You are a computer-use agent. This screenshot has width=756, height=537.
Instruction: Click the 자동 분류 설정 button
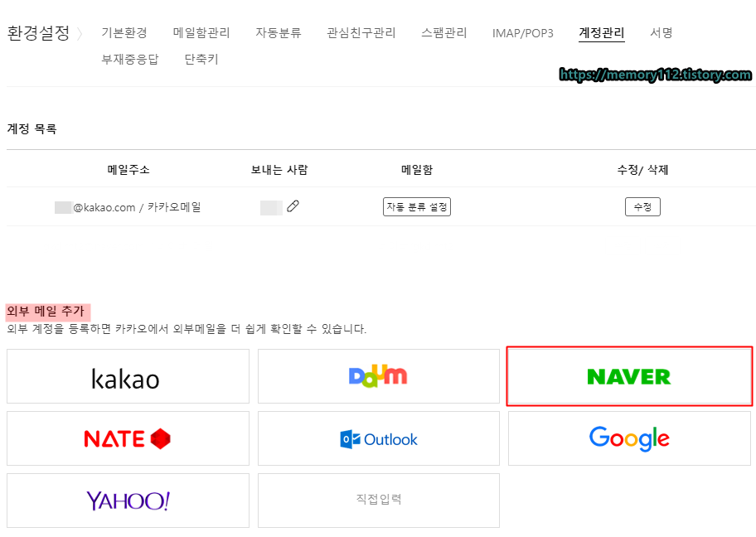417,207
